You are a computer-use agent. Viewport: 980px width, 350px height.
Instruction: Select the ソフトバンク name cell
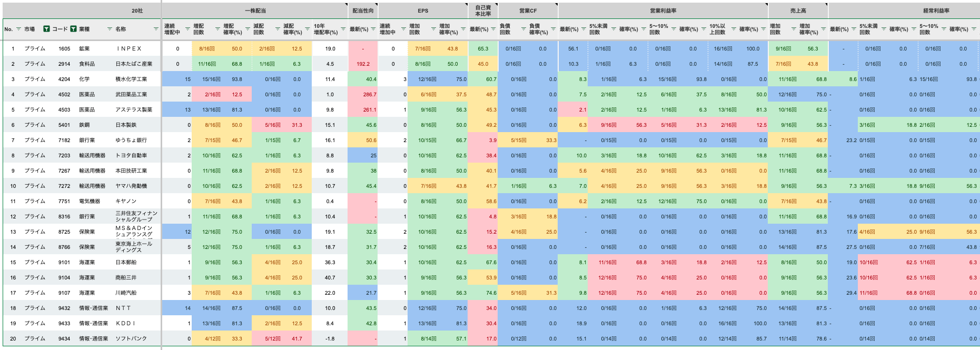tap(137, 338)
